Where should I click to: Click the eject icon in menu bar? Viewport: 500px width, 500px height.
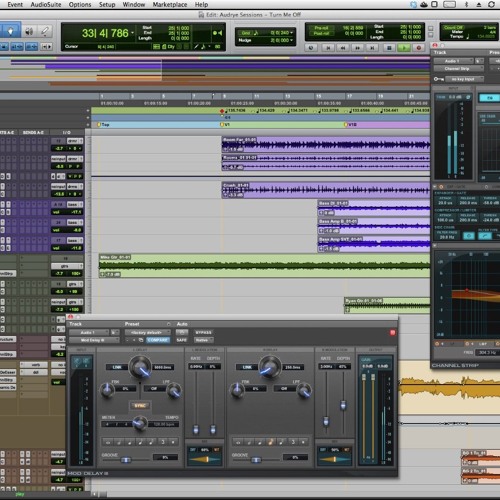479,4
